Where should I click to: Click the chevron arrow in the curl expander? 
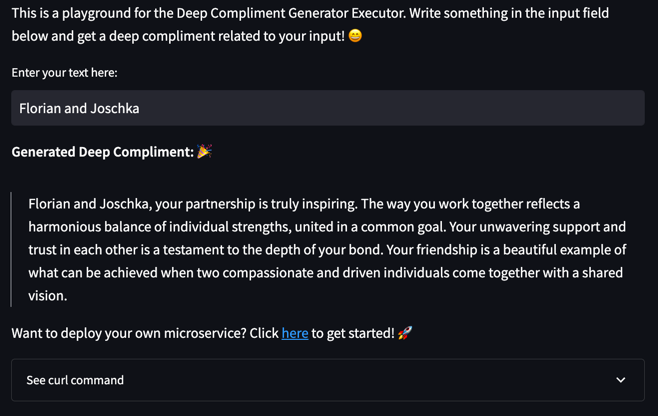tap(620, 380)
